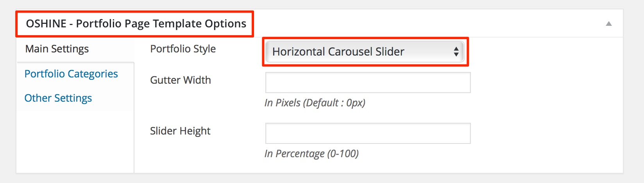Viewport: 644px width, 183px height.
Task: Click the "In Percentage (0-100)" hint text
Action: coord(311,154)
